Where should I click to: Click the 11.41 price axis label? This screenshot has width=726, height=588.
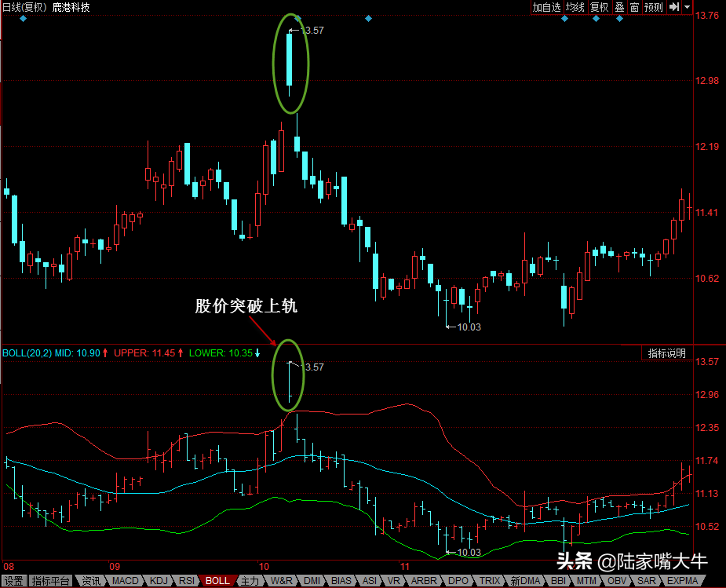pos(707,213)
